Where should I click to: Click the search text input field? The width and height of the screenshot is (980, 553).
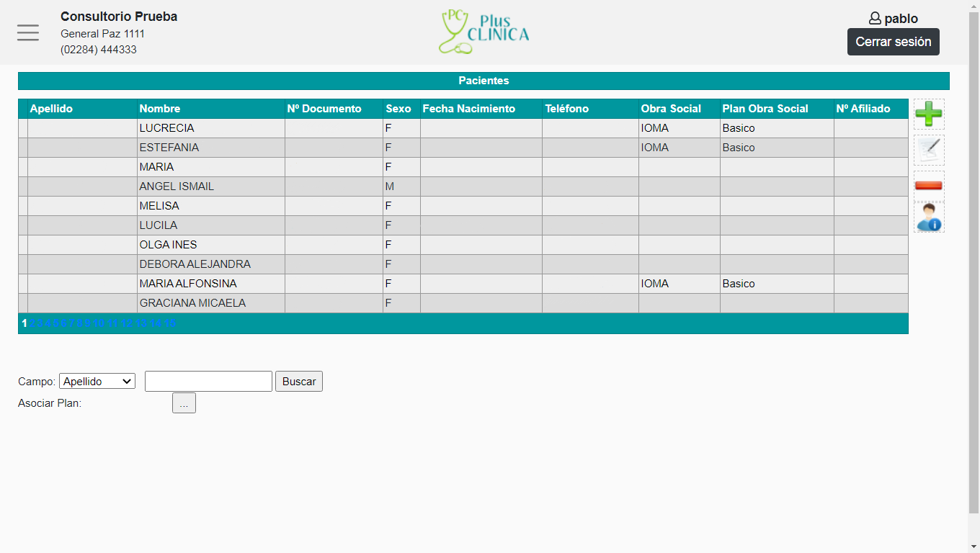point(208,382)
